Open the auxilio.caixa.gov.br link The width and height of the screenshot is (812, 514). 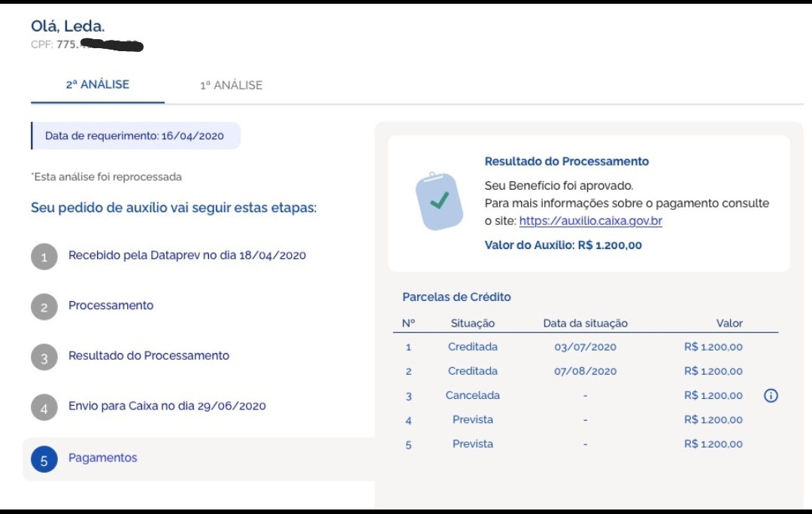(590, 221)
